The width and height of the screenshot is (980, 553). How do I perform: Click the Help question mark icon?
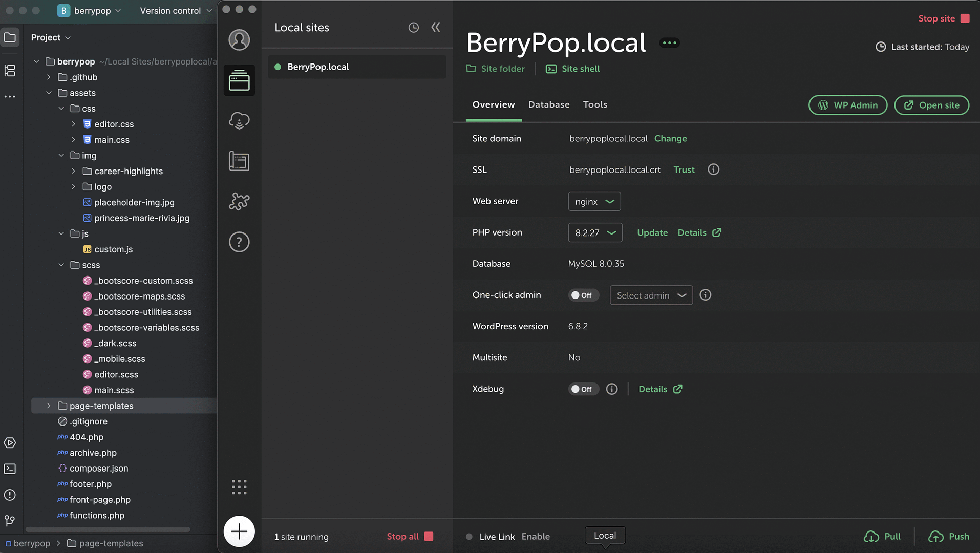[x=239, y=242]
